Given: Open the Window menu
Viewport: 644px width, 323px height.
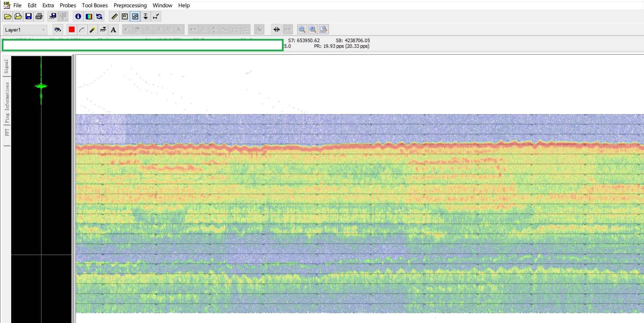Looking at the screenshot, I should pyautogui.click(x=162, y=5).
